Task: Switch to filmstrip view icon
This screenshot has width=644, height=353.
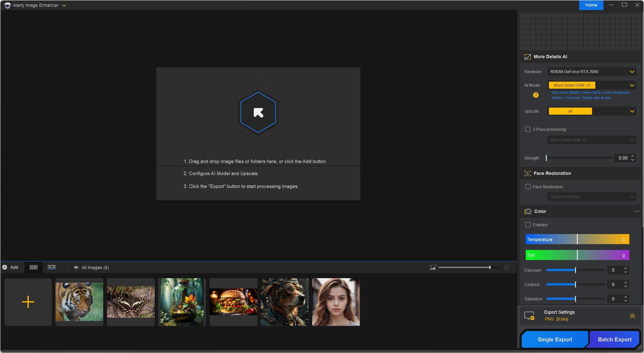Action: tap(52, 267)
